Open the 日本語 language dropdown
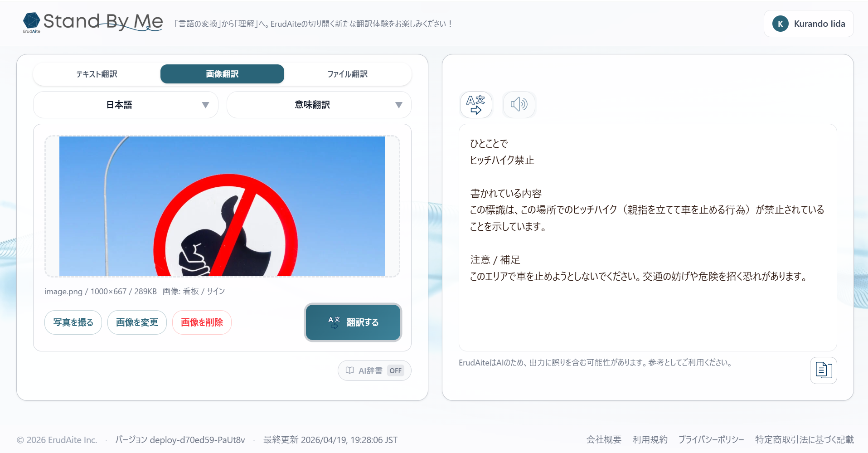 [126, 105]
